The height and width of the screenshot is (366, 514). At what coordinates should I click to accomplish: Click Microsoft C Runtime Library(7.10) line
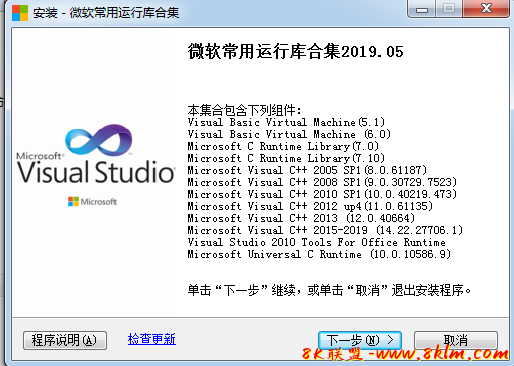coord(286,158)
